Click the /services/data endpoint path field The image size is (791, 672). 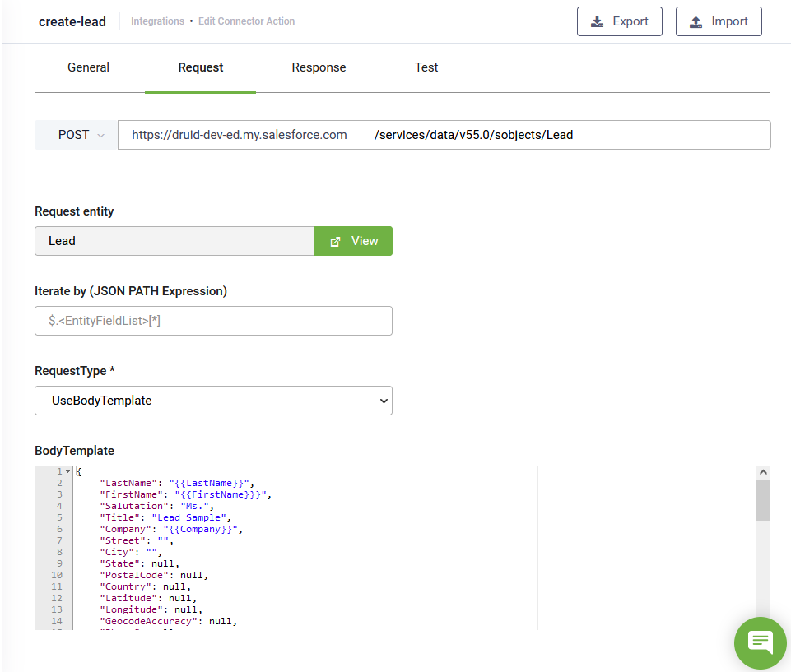pyautogui.click(x=565, y=135)
